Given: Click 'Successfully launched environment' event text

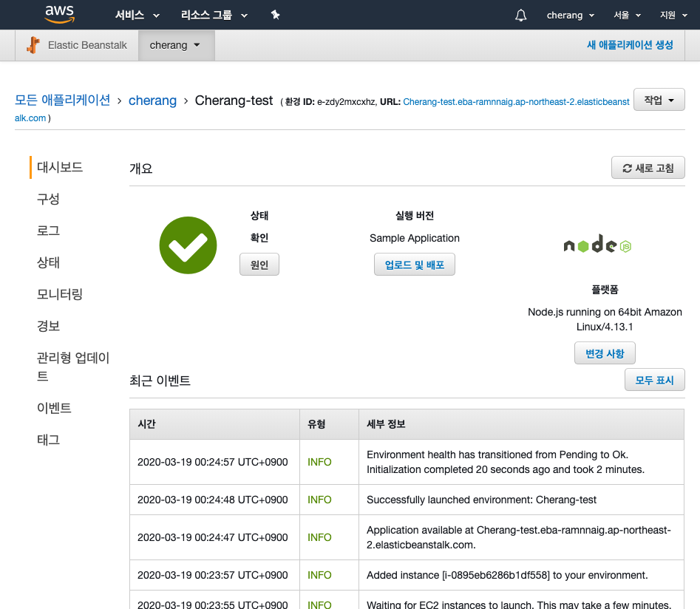Looking at the screenshot, I should pos(481,500).
